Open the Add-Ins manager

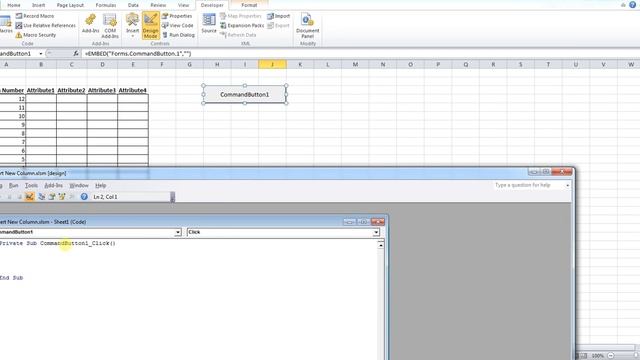click(90, 24)
